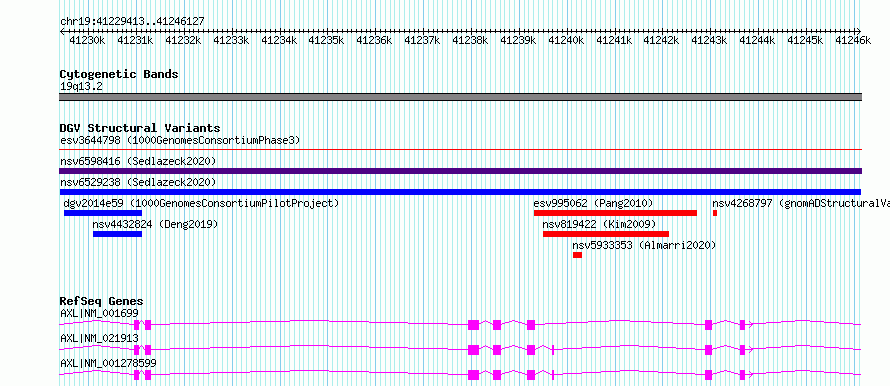Open the nsv4268797 gnomAD label

(800, 203)
